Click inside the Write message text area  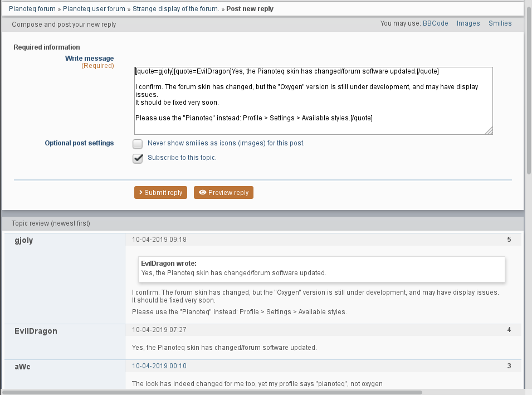click(314, 101)
